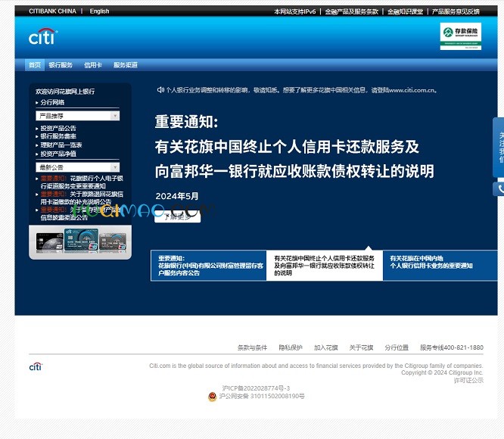Click the 2024年5月 date text
The width and height of the screenshot is (504, 439).
[x=177, y=196]
